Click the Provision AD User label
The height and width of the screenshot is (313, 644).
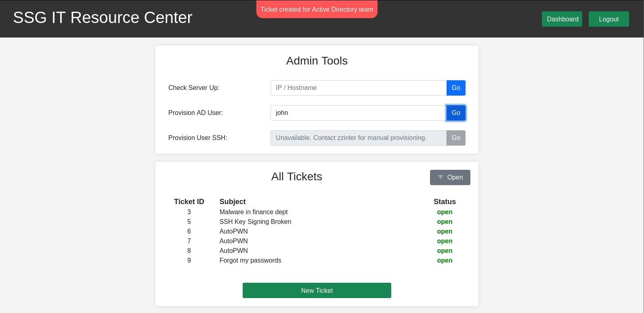[x=195, y=113]
